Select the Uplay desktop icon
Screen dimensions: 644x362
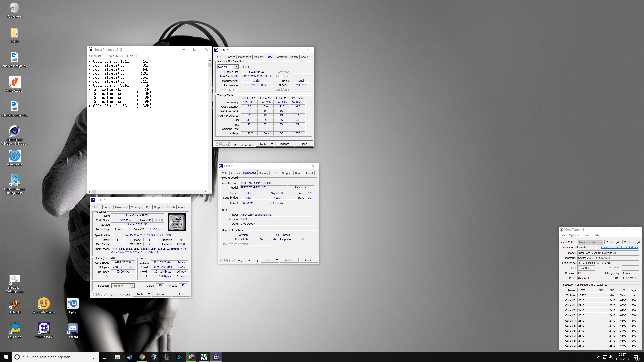point(73,306)
